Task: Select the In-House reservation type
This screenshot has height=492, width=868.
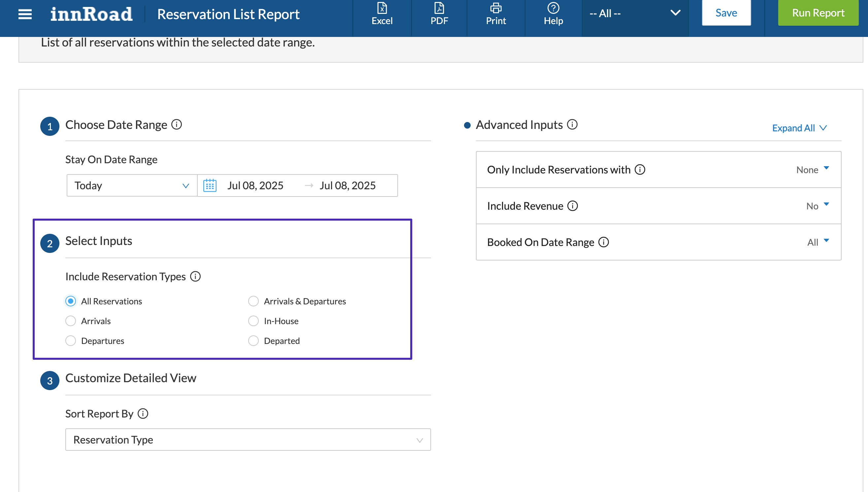Action: point(253,321)
